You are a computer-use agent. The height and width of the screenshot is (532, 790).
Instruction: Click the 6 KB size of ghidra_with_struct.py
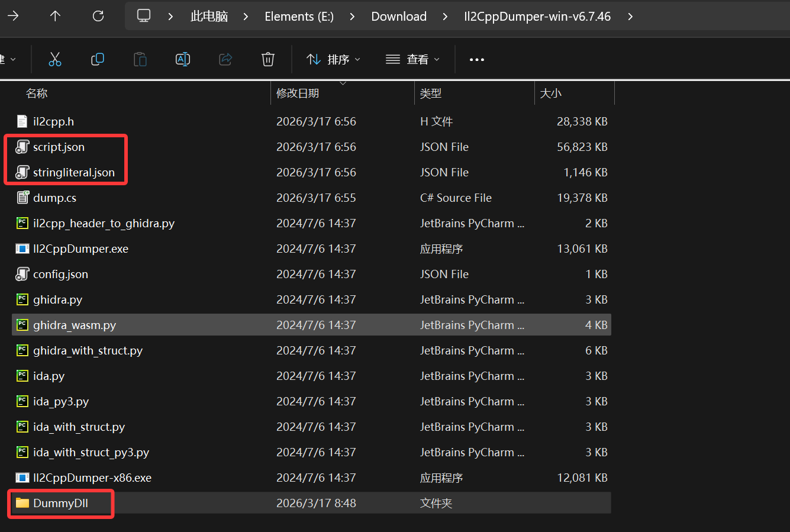click(596, 350)
